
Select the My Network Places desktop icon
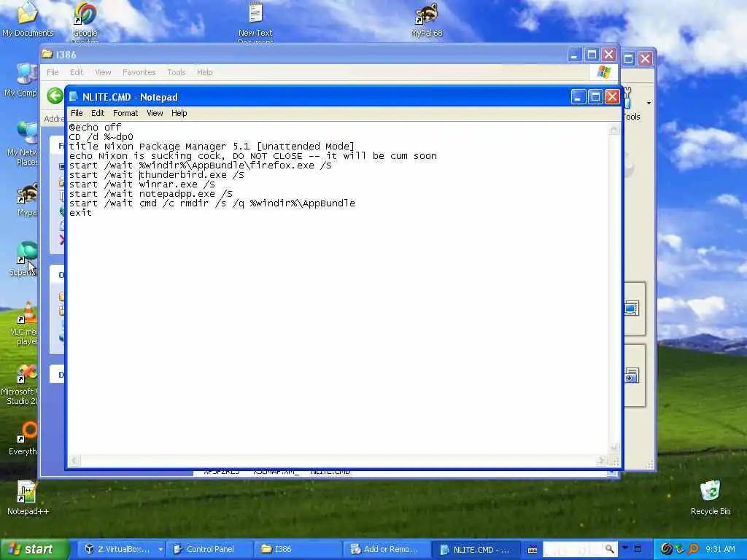[23, 144]
